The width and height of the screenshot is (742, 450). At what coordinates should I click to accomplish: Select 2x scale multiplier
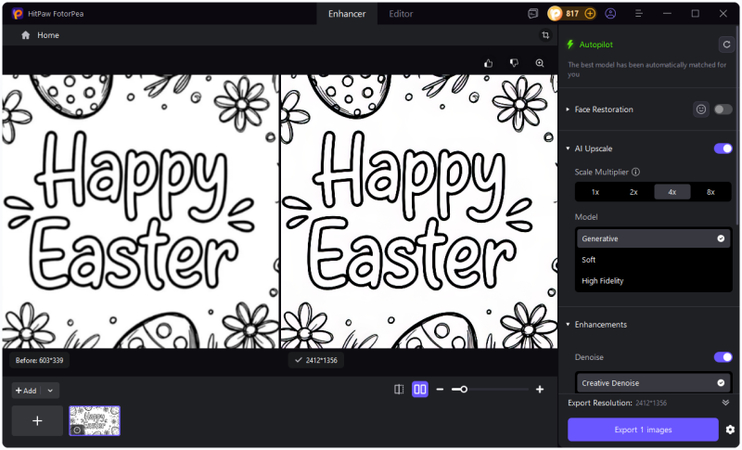[634, 192]
